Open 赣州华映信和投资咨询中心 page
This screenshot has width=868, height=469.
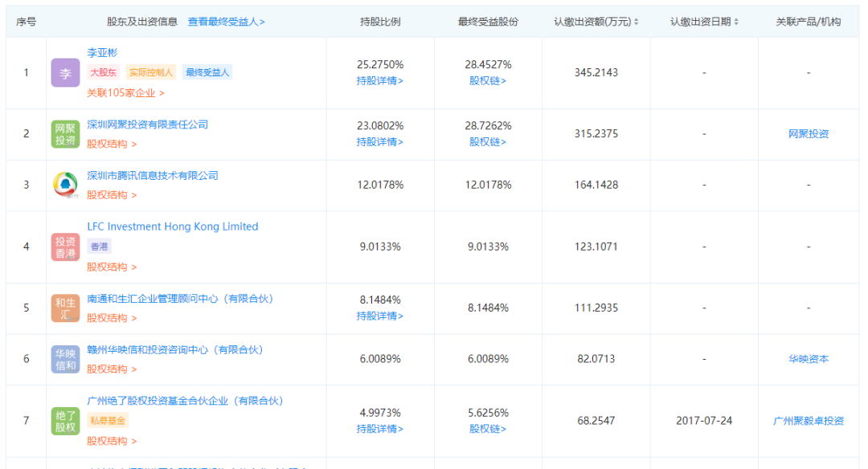pos(175,349)
